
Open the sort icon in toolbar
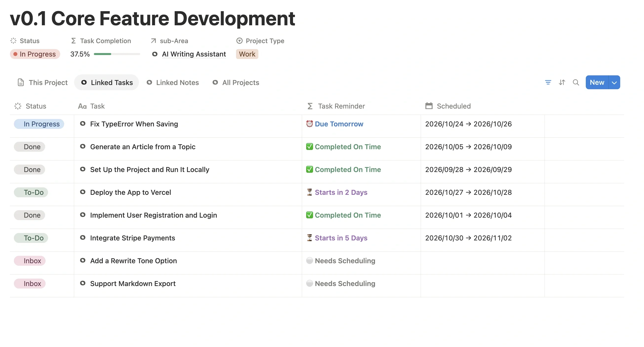(x=562, y=82)
